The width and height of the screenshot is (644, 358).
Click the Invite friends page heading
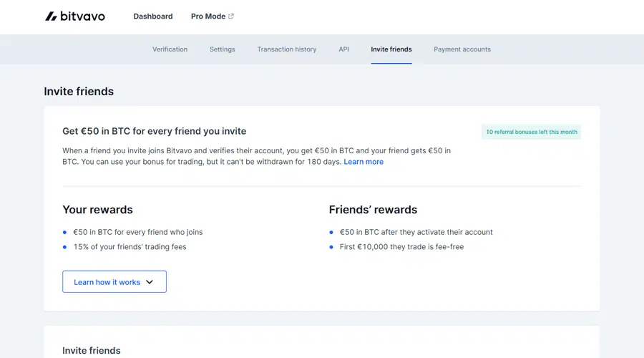[x=79, y=91]
